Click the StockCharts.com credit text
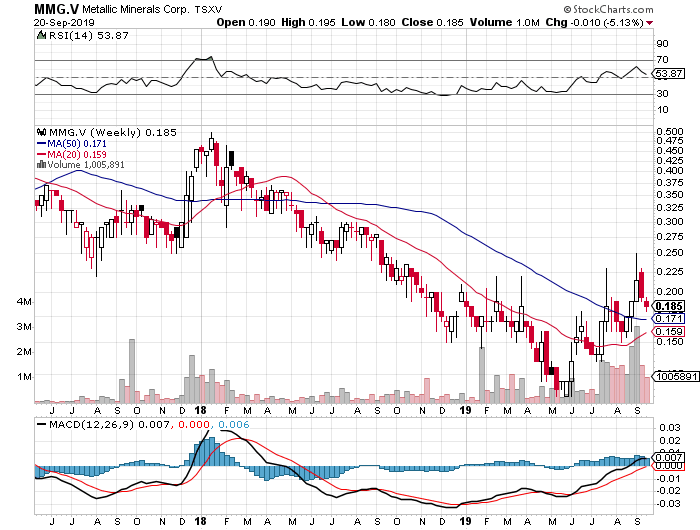Viewport: 700px width, 530px height. coord(608,9)
